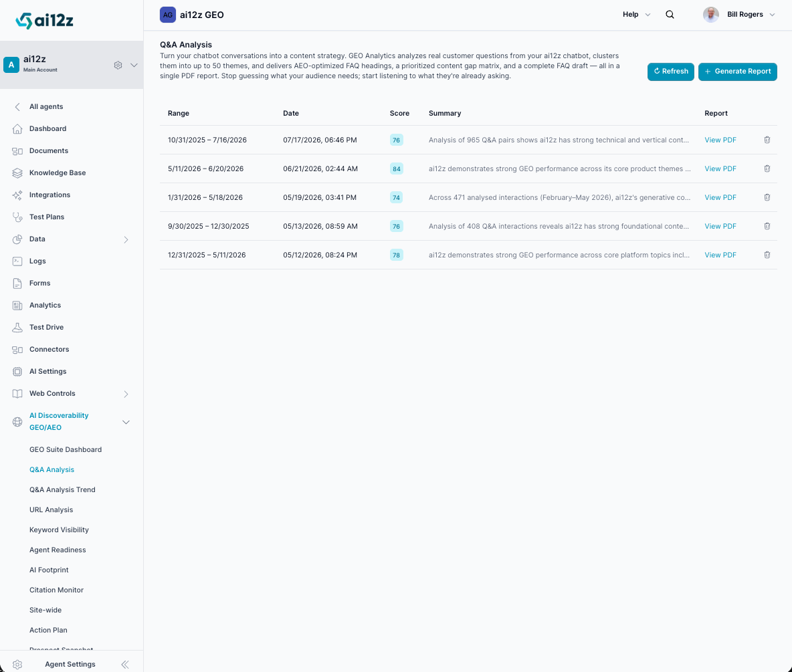Screen dimensions: 792x672
Task: Click the Test Drive flask icon
Action: [17, 327]
